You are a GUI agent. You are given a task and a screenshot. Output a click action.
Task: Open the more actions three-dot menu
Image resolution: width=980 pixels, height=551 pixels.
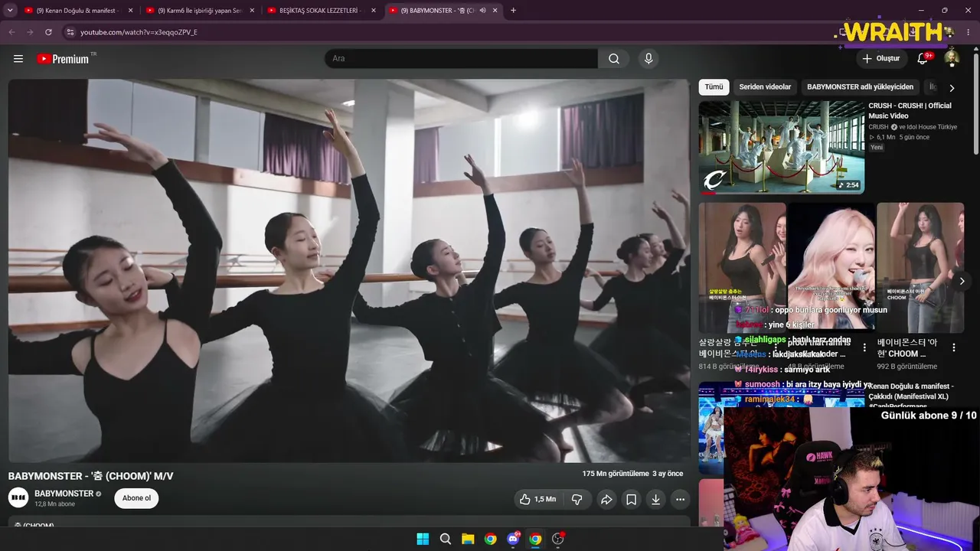click(x=680, y=499)
